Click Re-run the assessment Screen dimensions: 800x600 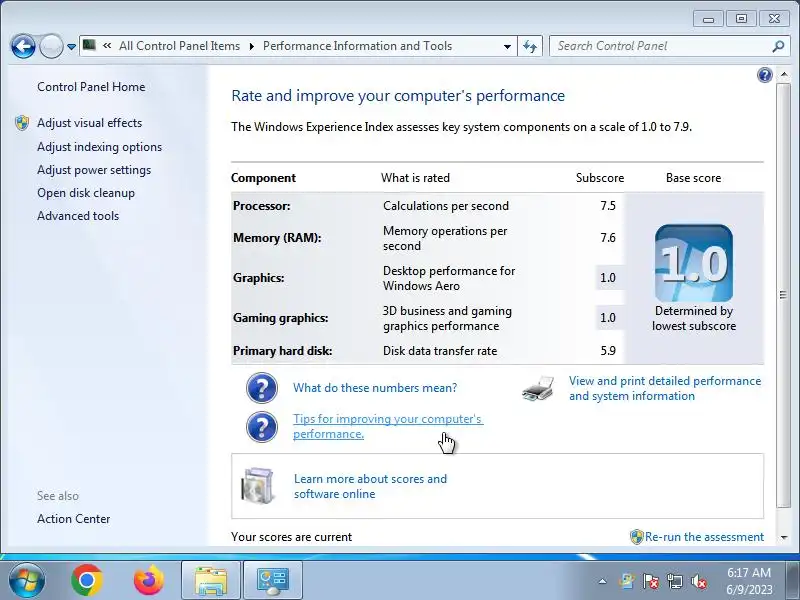tap(704, 537)
